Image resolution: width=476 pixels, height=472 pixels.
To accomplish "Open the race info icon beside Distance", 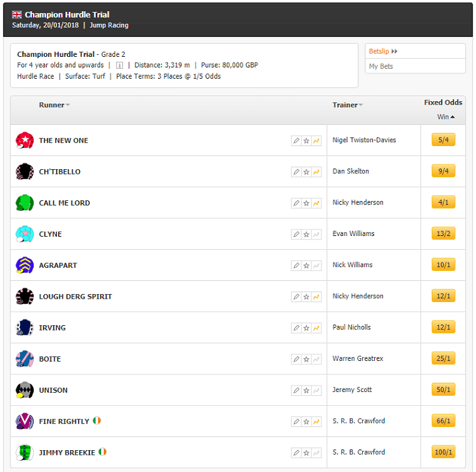I will point(120,65).
